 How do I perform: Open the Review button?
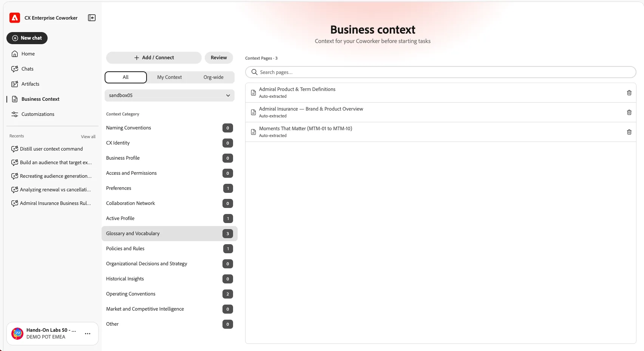pos(219,58)
